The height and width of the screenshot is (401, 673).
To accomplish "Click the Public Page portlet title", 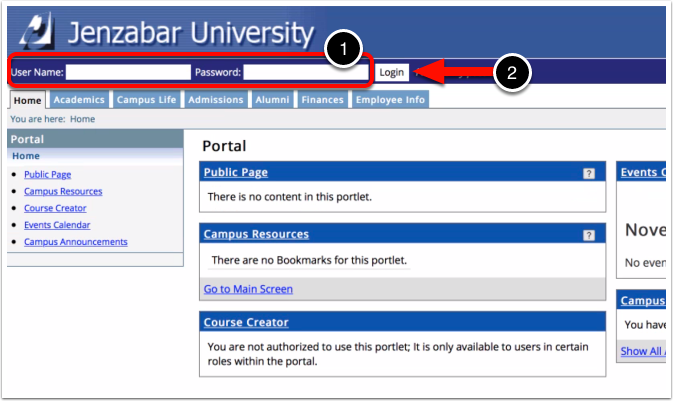I will pyautogui.click(x=236, y=172).
